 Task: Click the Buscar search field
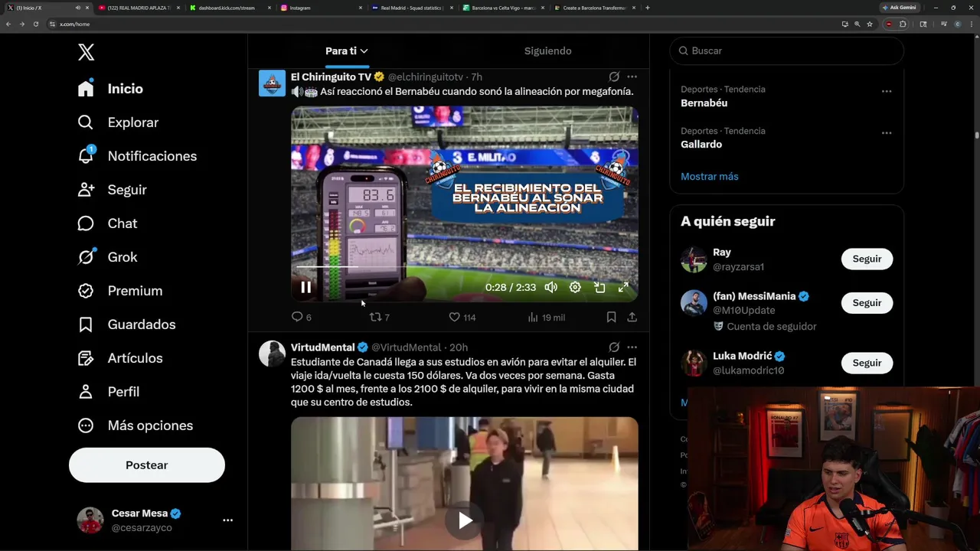(x=787, y=51)
